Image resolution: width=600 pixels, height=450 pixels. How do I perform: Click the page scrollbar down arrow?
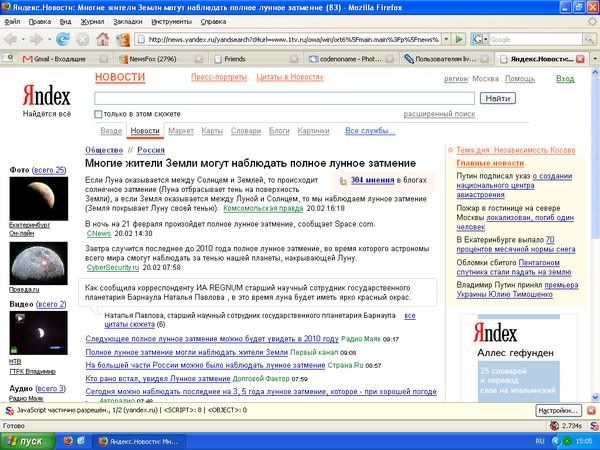click(x=595, y=397)
